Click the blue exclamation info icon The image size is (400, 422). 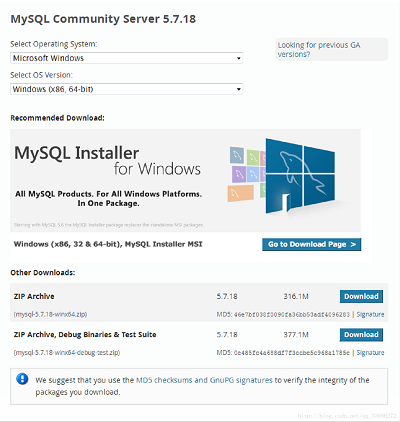[x=22, y=379]
